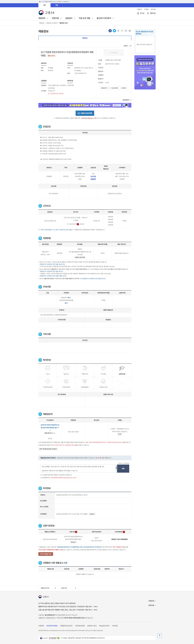Click the 고용24 logo in the header
The width and height of the screenshot is (194, 644).
click(x=46, y=13)
